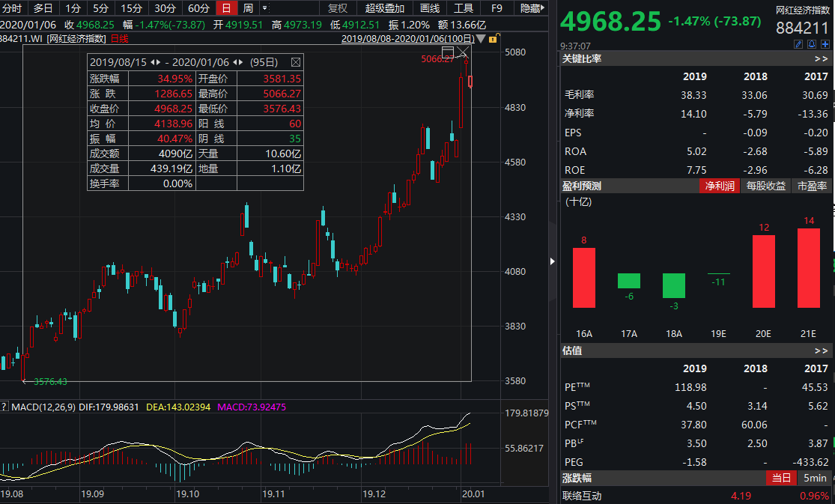Image resolution: width=835 pixels, height=504 pixels.
Task: Expand the 估值 section via >> arrows
Action: (821, 350)
